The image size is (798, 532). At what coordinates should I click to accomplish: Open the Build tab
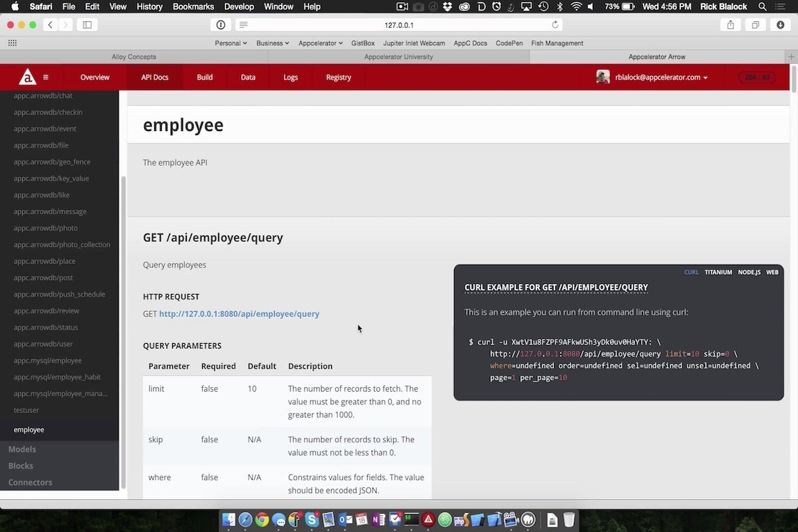pos(205,77)
